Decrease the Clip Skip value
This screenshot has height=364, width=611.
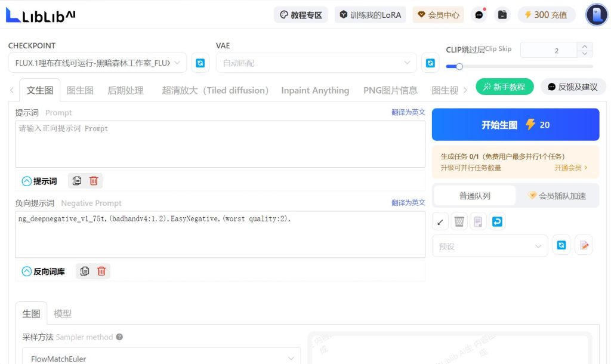coord(585,54)
